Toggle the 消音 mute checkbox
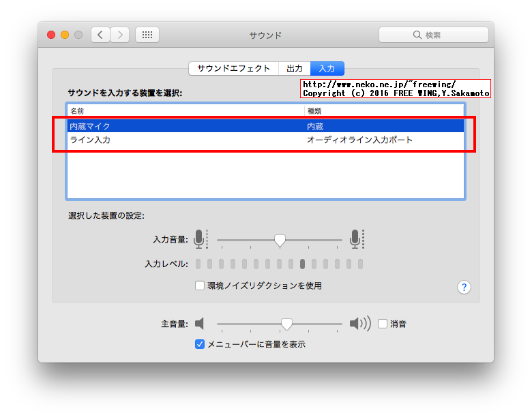Image resolution: width=532 pixels, height=417 pixels. click(x=383, y=324)
